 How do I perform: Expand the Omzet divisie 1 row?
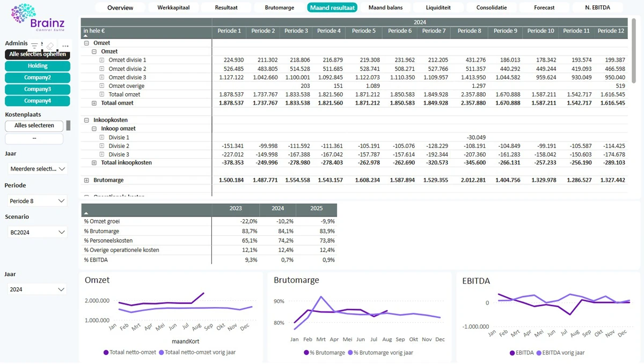[x=102, y=60]
